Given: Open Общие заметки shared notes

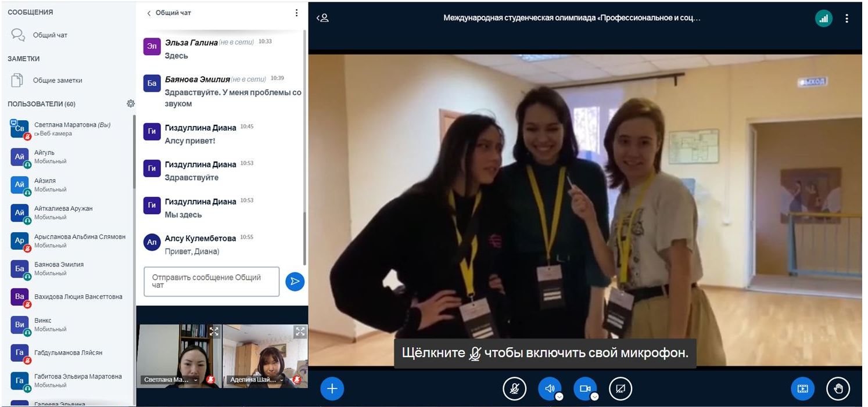Looking at the screenshot, I should click(57, 80).
